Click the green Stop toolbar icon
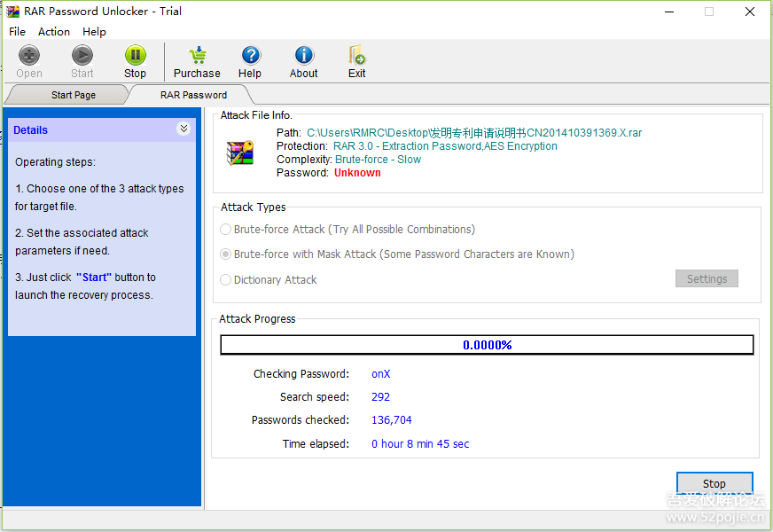This screenshot has width=773, height=532. click(135, 56)
